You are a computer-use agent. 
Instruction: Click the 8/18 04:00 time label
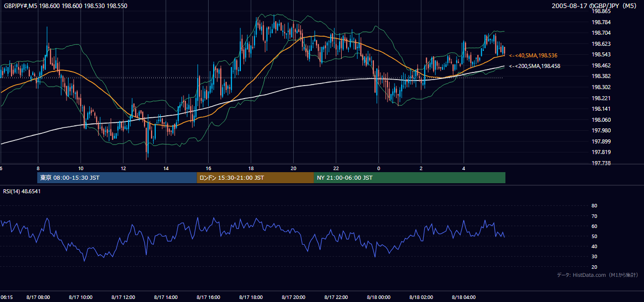tap(464, 297)
